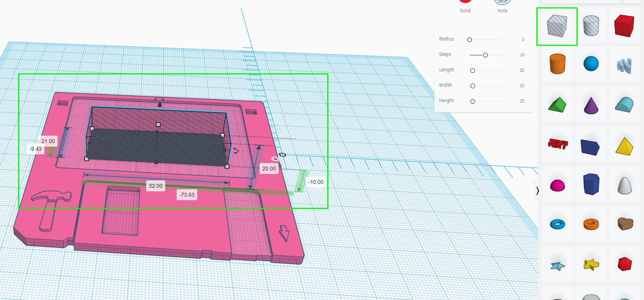Select the purple Cone shape
The height and width of the screenshot is (300, 644).
click(591, 105)
